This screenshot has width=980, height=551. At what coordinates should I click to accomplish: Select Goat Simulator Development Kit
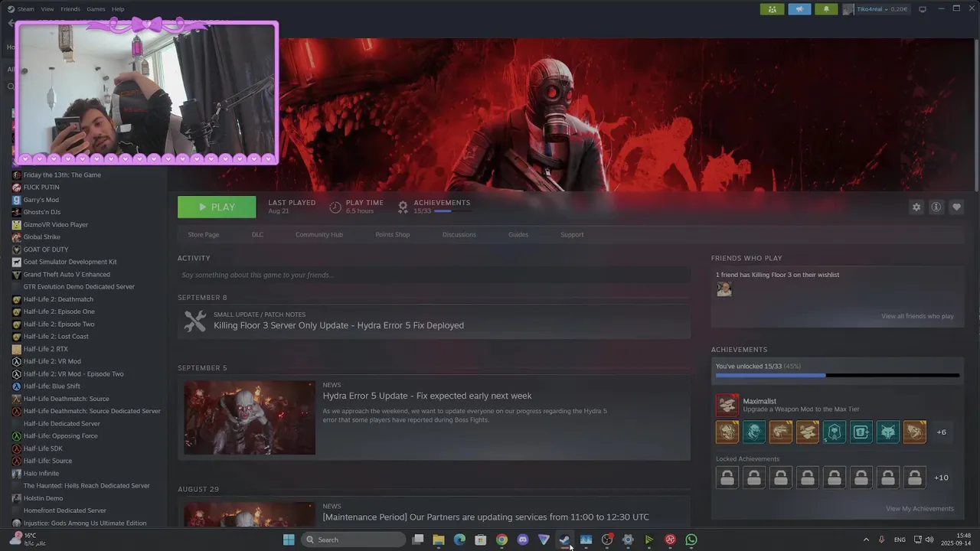pos(70,262)
